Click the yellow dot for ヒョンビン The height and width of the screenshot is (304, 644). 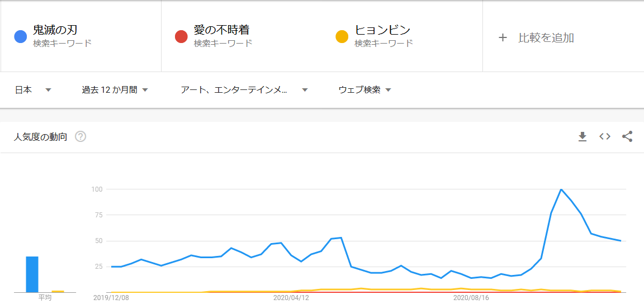(342, 37)
